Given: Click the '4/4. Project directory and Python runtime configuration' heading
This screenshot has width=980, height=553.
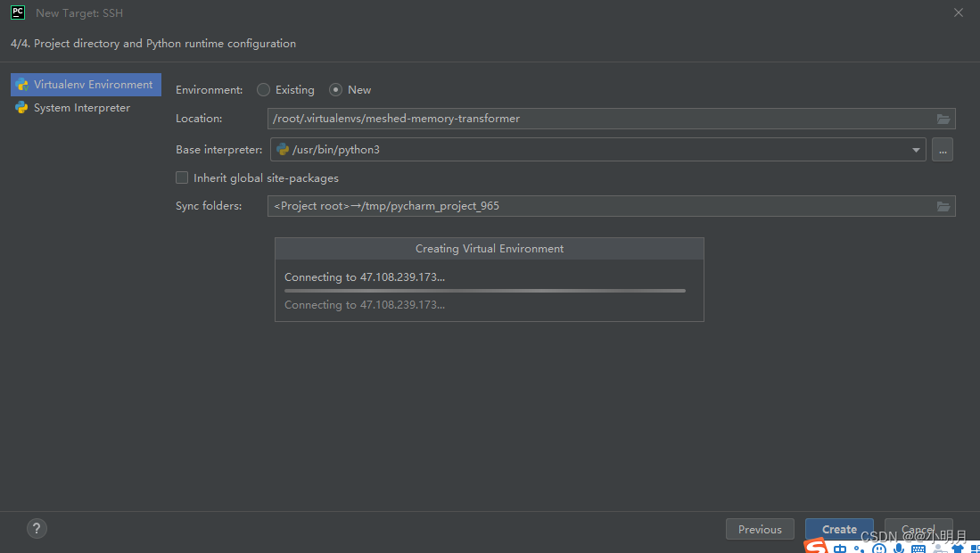Looking at the screenshot, I should [153, 44].
